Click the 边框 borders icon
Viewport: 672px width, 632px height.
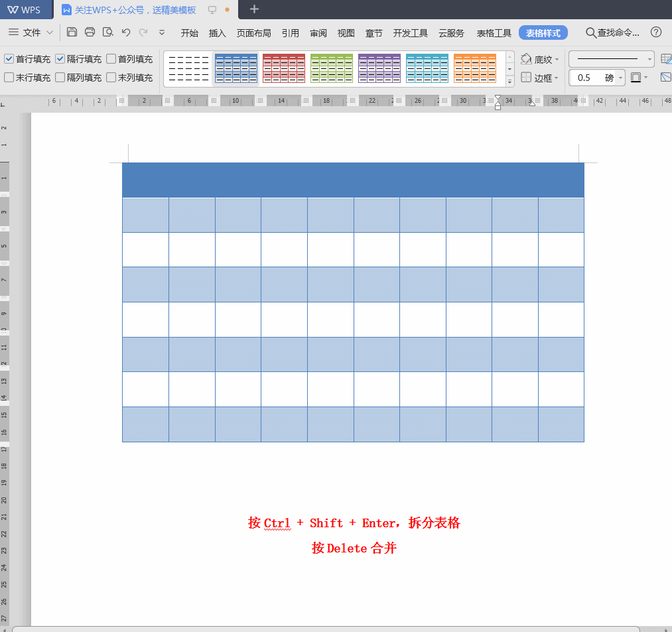pyautogui.click(x=526, y=78)
